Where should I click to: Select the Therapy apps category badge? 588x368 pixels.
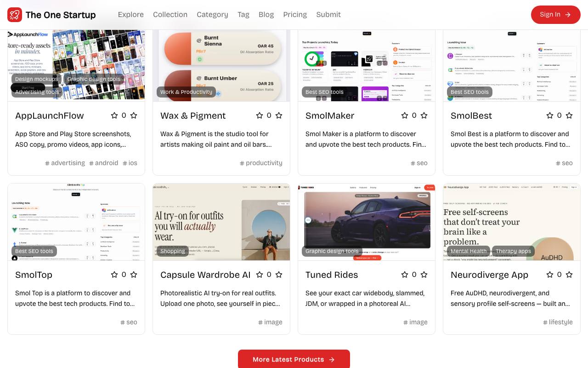coord(513,251)
